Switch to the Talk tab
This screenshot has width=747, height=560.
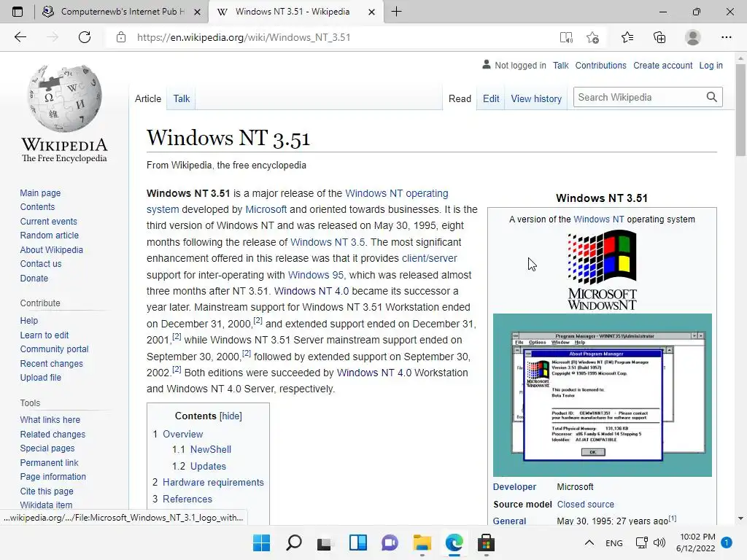point(182,98)
